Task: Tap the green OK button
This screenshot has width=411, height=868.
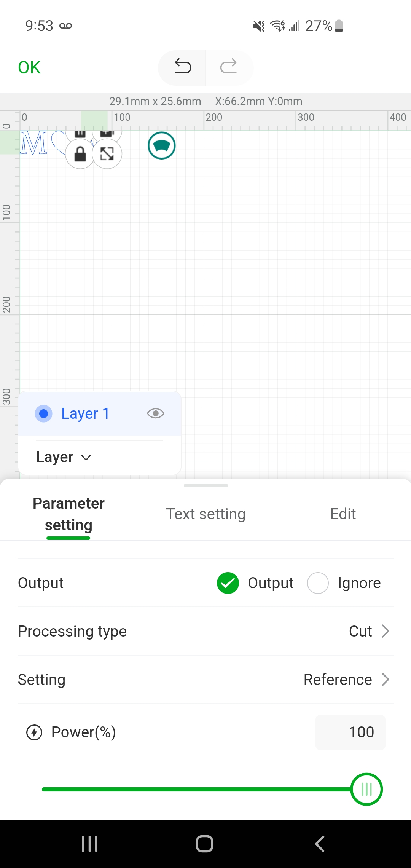Action: (x=29, y=67)
